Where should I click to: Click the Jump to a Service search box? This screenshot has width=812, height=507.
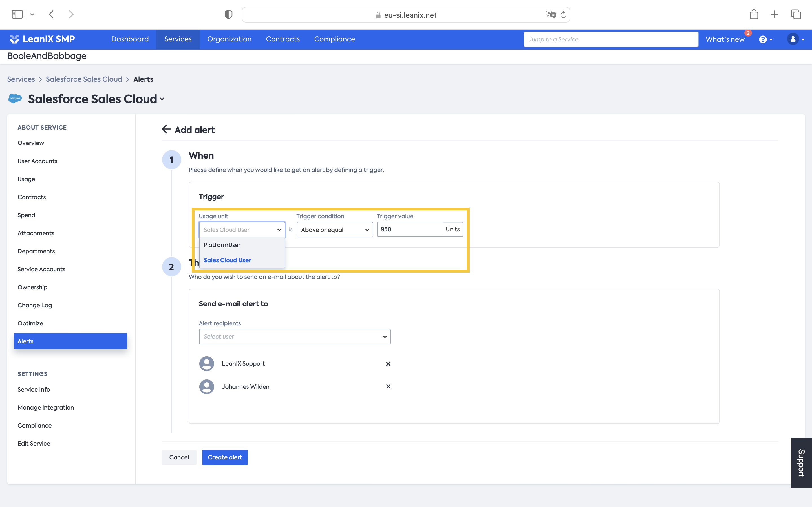point(610,39)
